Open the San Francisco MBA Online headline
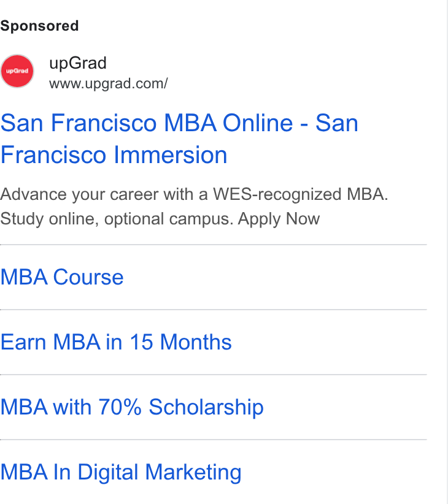The height and width of the screenshot is (504, 448). (179, 139)
